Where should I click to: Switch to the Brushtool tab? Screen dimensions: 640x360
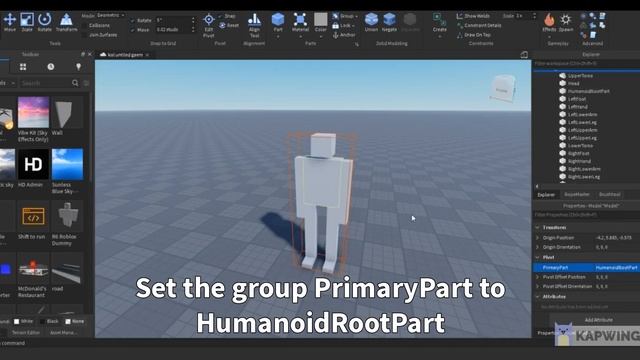[x=609, y=195]
